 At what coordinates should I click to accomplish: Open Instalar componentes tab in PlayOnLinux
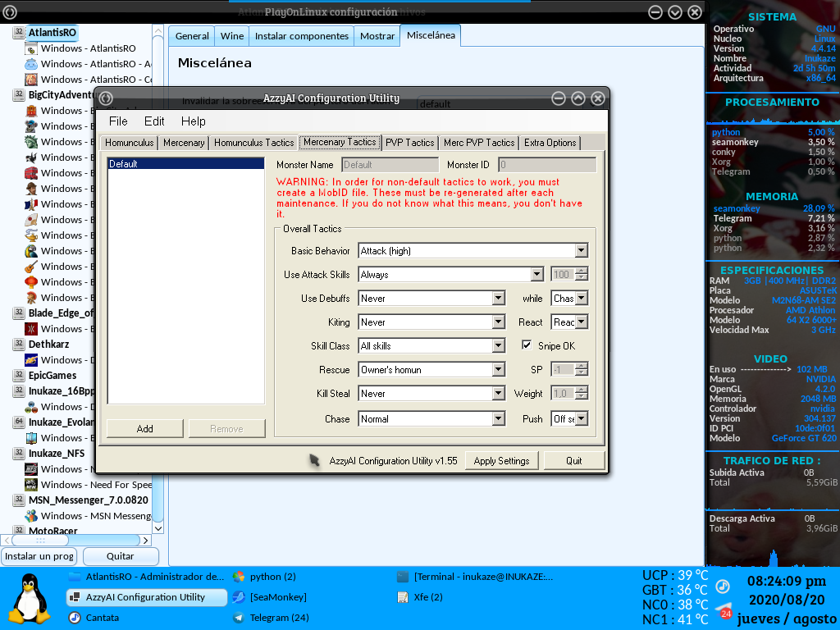click(x=302, y=36)
